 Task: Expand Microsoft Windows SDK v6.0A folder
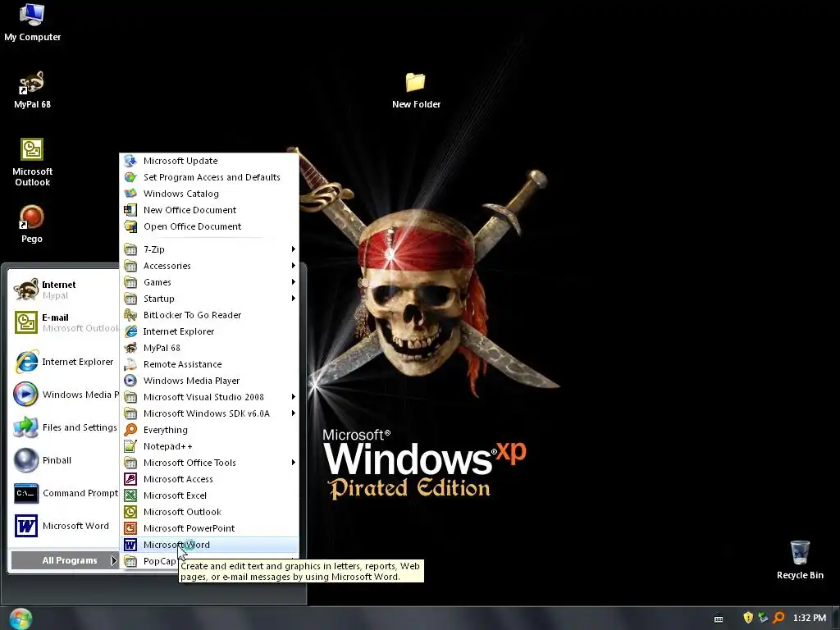coord(209,413)
